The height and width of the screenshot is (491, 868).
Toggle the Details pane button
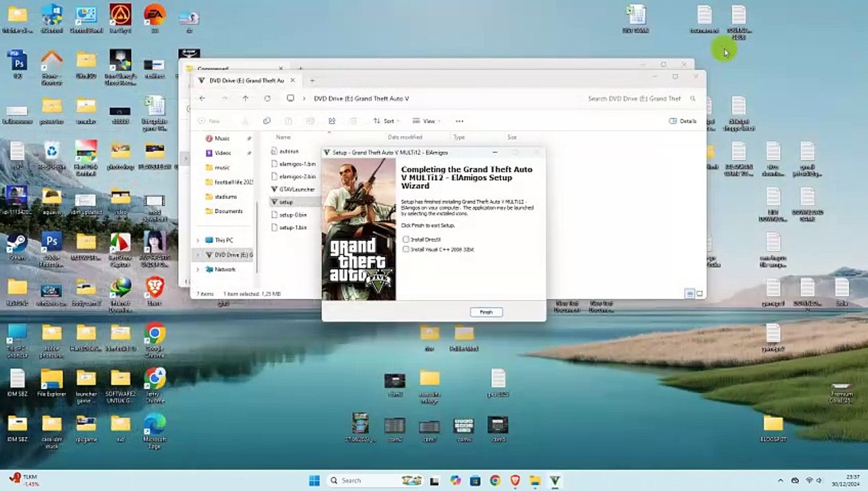[x=683, y=121]
